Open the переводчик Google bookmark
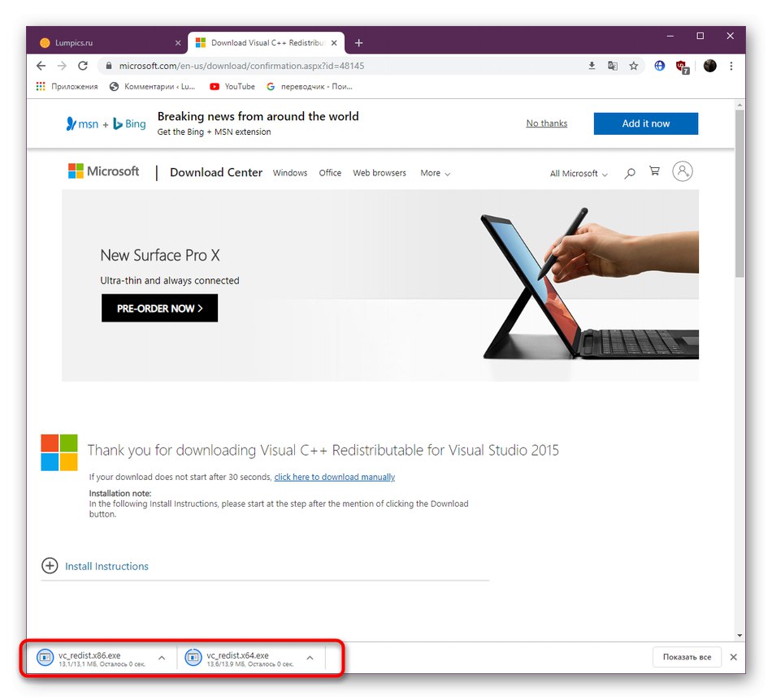This screenshot has height=700, width=772. (x=309, y=87)
